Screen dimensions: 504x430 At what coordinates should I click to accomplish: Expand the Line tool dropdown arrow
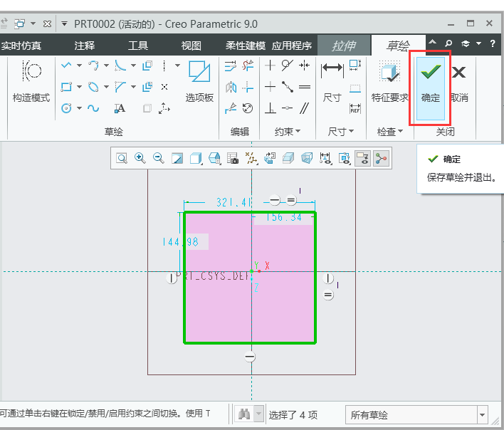point(79,65)
